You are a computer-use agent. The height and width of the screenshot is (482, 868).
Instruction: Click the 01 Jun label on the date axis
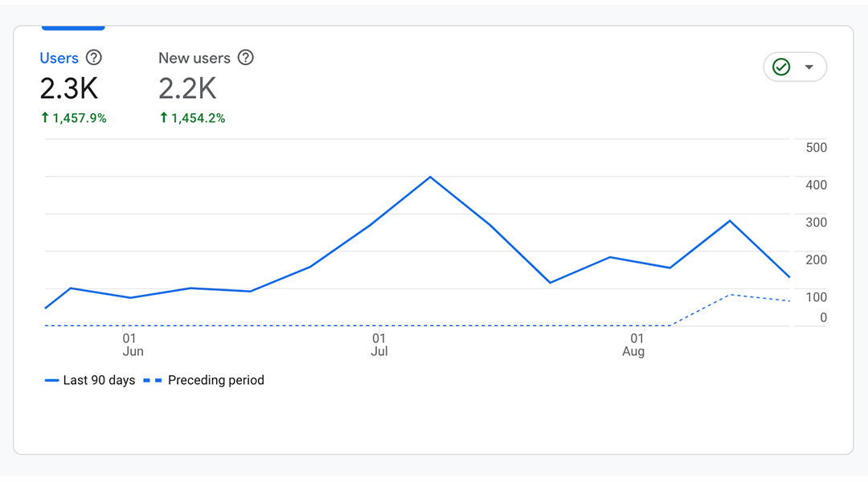[x=132, y=345]
